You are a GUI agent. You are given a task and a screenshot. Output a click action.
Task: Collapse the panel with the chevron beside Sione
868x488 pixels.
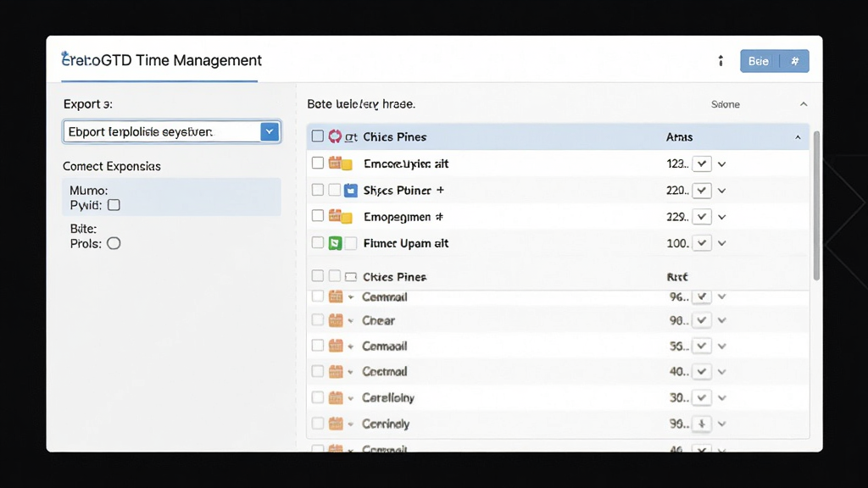[804, 104]
